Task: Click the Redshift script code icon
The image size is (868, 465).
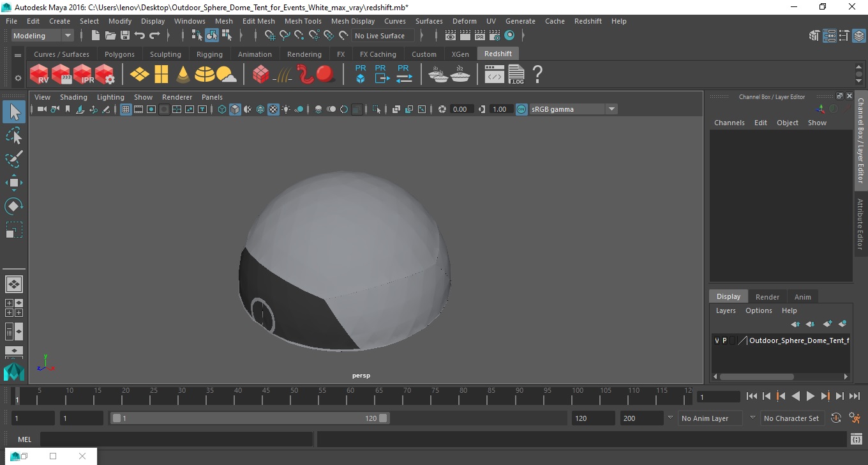Action: 495,75
